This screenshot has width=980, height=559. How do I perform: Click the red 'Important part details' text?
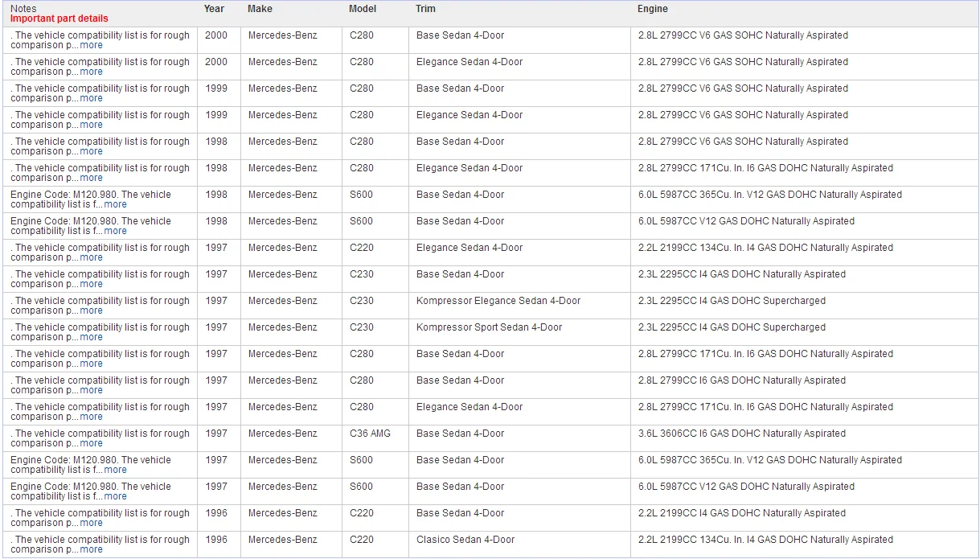(59, 18)
